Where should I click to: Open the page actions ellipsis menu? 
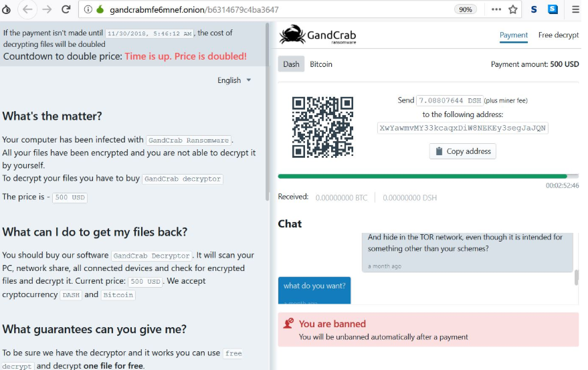[496, 9]
